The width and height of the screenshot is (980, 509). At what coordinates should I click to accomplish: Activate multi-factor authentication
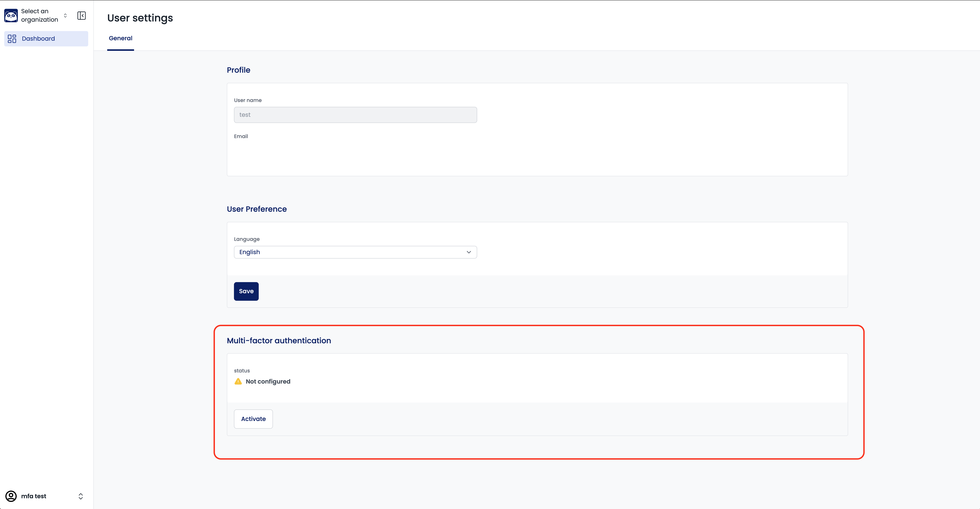click(253, 419)
